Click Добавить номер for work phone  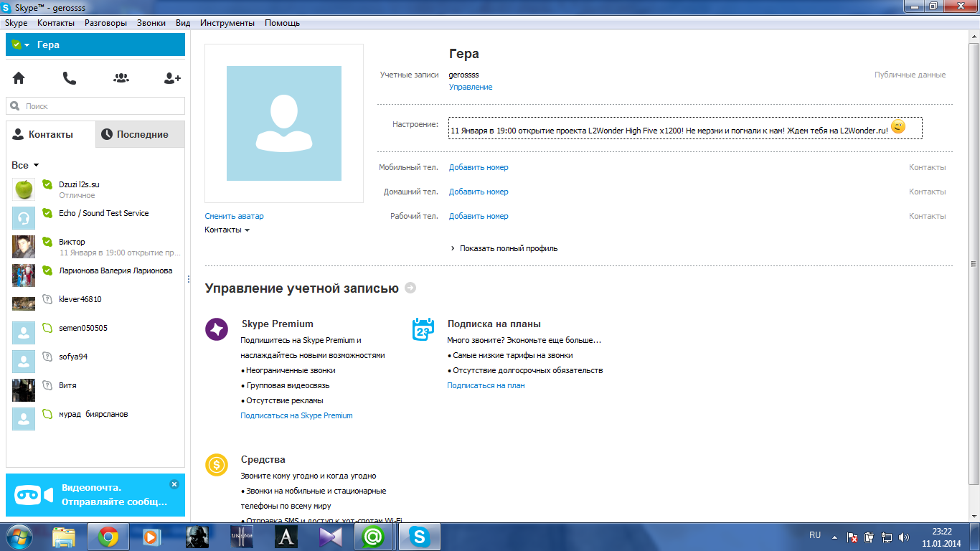(479, 216)
